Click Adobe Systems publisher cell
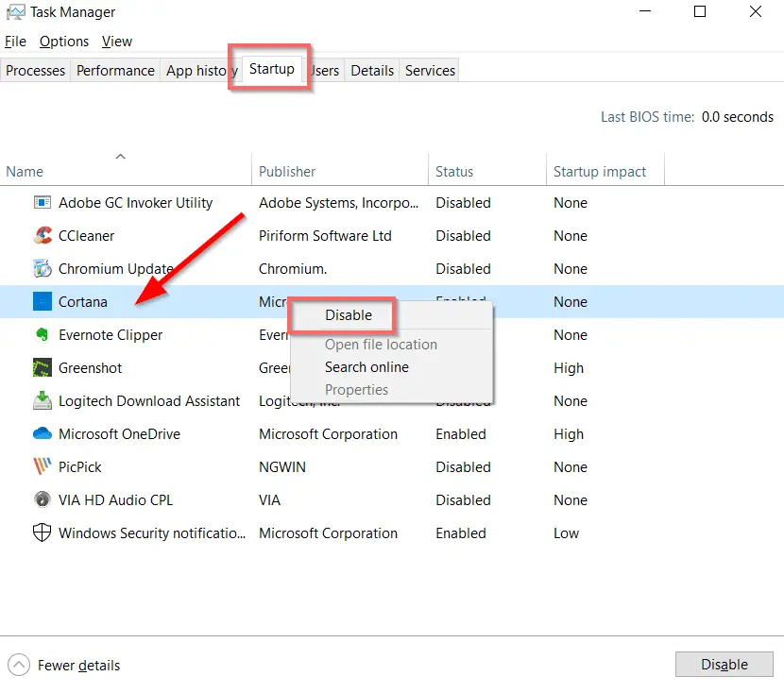The height and width of the screenshot is (693, 784). [338, 202]
